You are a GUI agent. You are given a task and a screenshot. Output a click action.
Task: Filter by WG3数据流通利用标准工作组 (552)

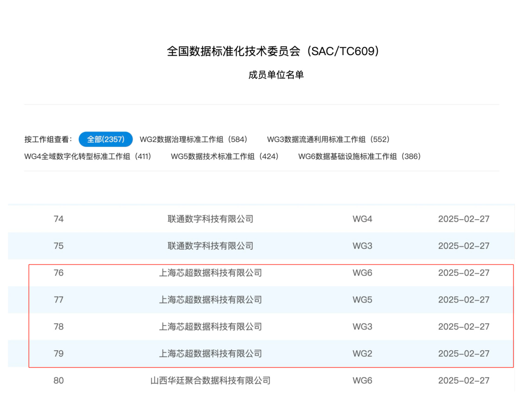point(328,139)
